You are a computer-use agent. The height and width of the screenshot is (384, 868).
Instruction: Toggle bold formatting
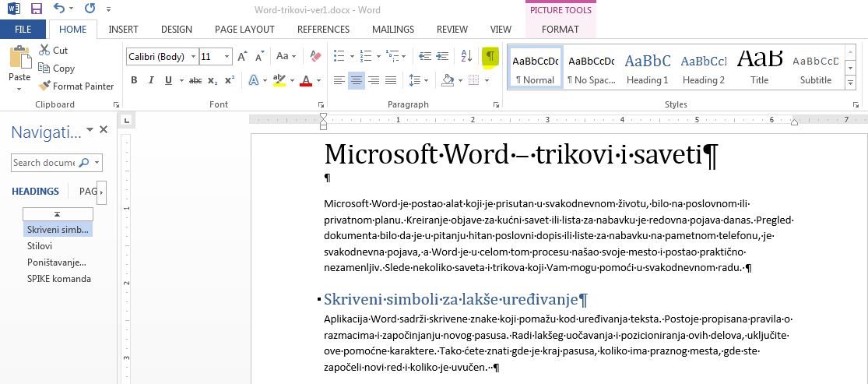click(x=134, y=81)
